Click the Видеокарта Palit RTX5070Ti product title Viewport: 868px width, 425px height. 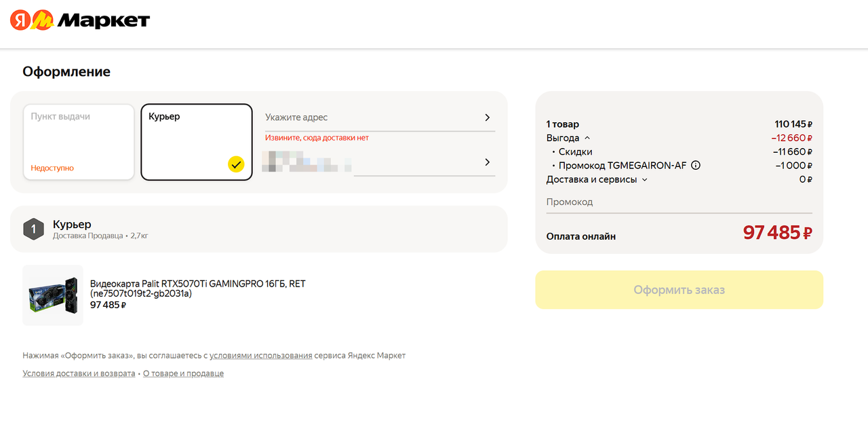point(198,289)
